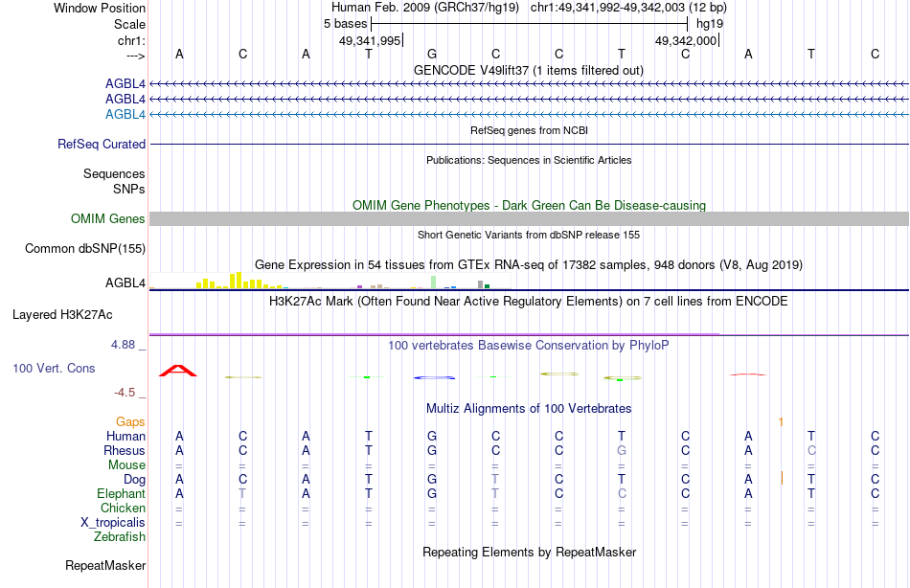
Task: Click the RefSeq Curated intron line
Action: (x=529, y=144)
